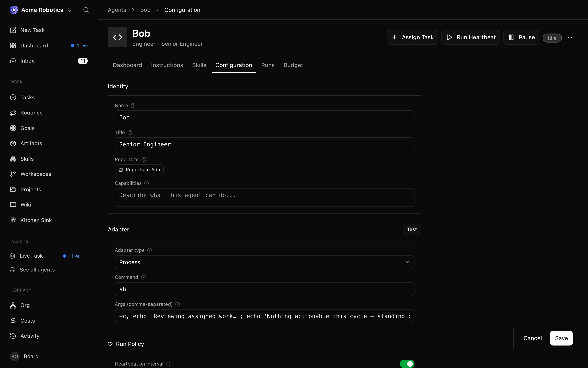This screenshot has height=368, width=588.
Task: Pause the agent Bob
Action: 521,37
